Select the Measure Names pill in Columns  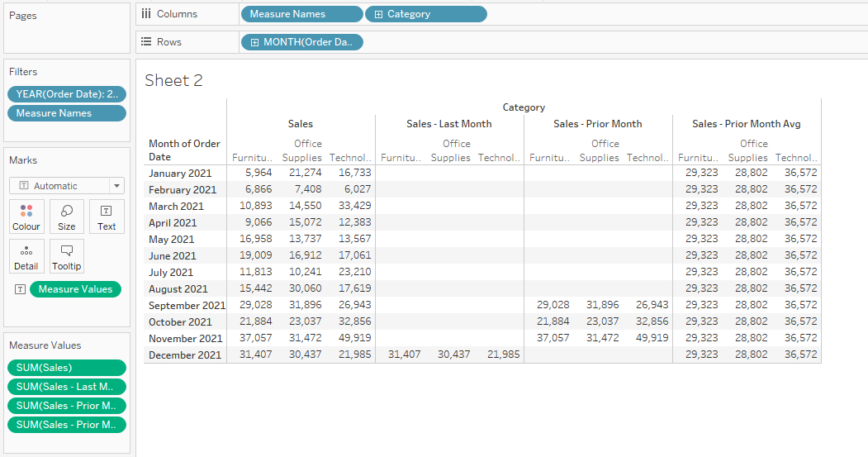301,14
